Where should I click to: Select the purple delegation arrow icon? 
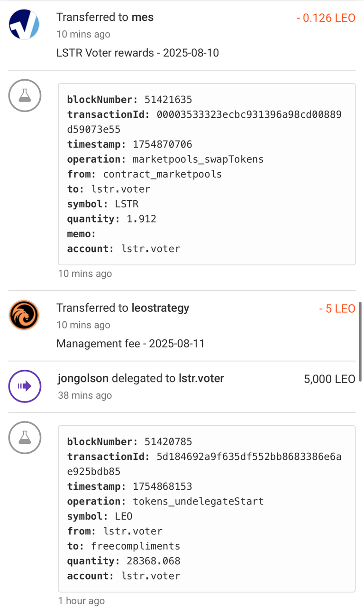[x=25, y=386]
